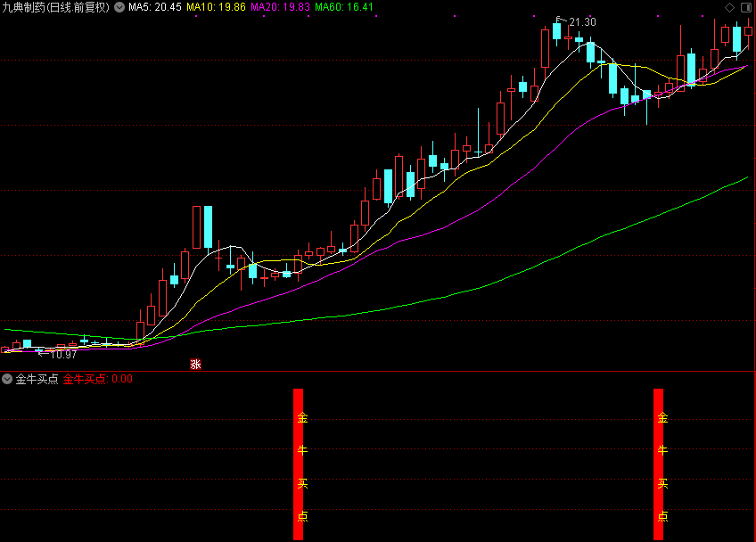Click the red 金牛买点: 0.00 value
The height and width of the screenshot is (542, 756).
(x=98, y=379)
